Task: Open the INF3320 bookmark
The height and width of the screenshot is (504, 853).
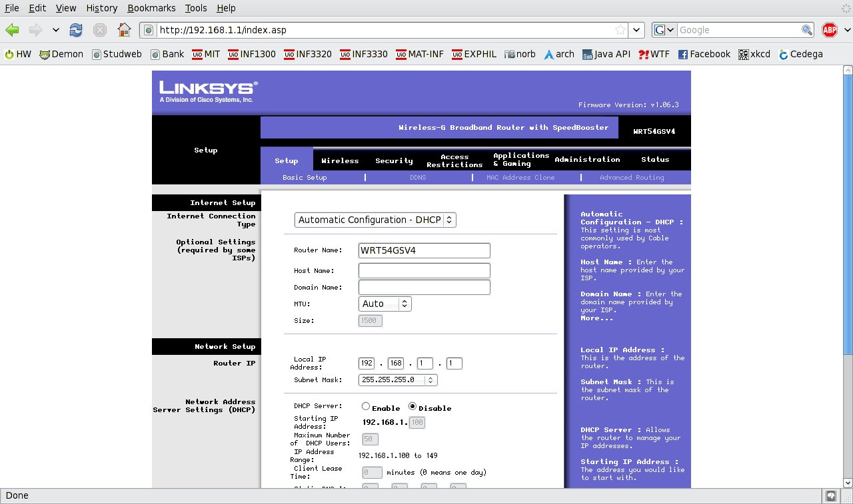Action: [308, 54]
